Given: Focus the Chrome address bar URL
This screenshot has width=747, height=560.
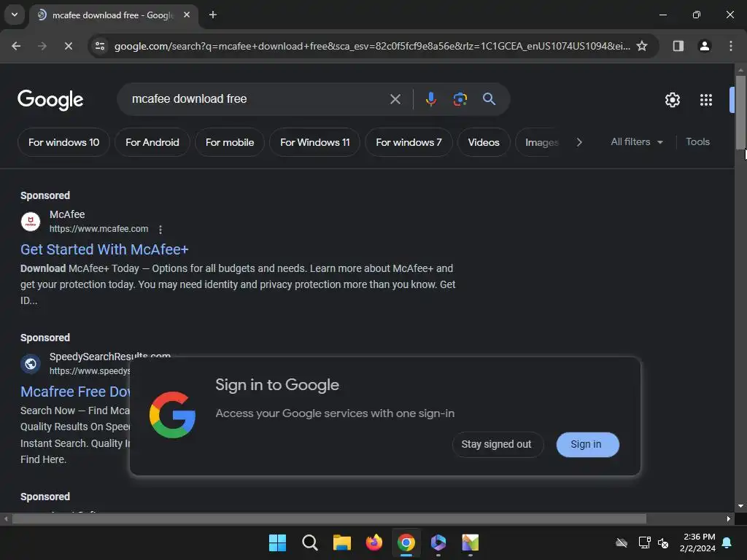Looking at the screenshot, I should (371, 46).
